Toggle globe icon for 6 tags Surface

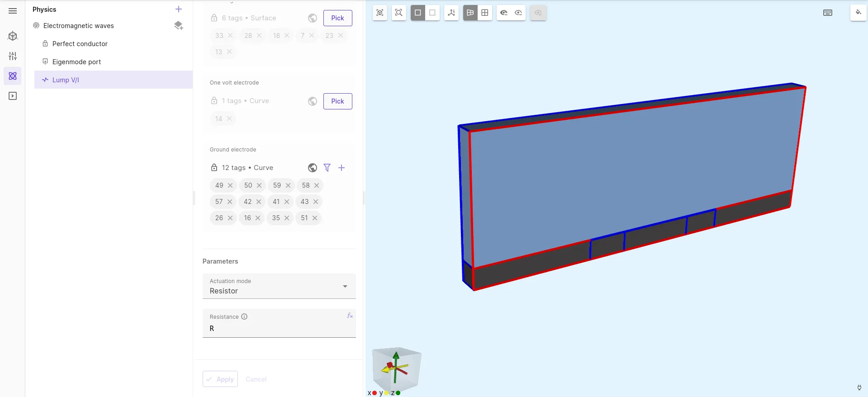point(313,18)
